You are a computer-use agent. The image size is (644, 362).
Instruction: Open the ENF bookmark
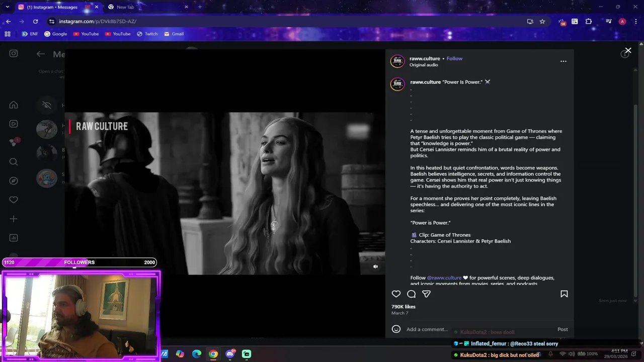click(x=30, y=34)
